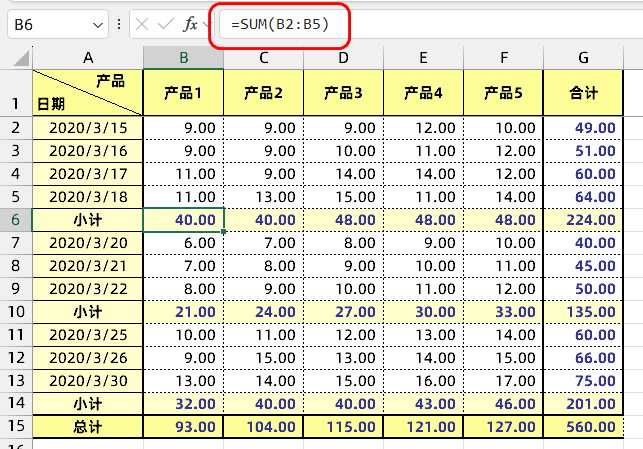Click the date cell 2020/3/30
Image resolution: width=643 pixels, height=449 pixels.
[x=88, y=381]
